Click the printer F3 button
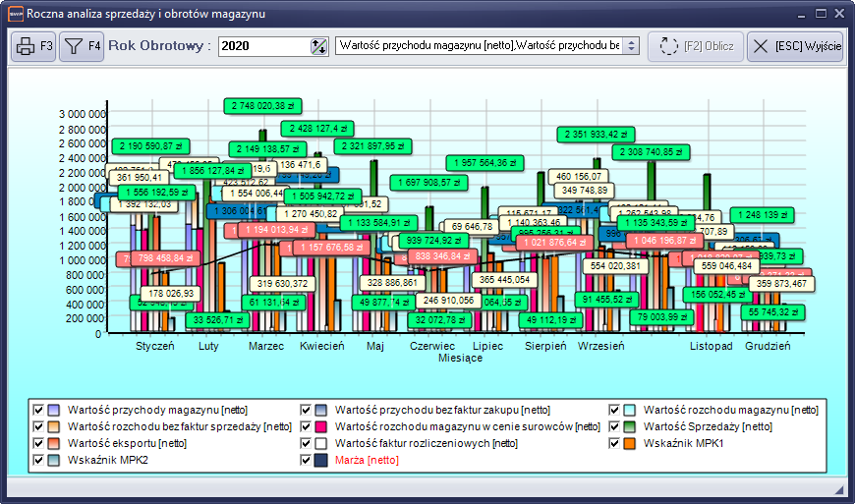 (33, 46)
